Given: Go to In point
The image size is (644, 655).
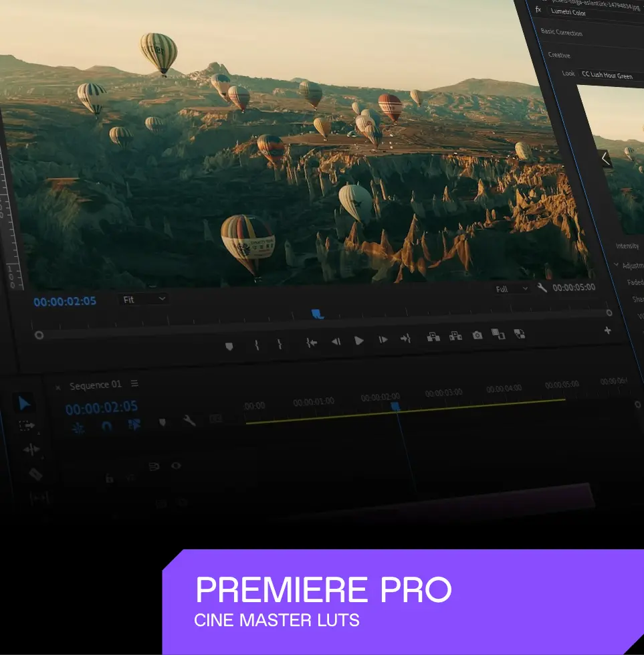Looking at the screenshot, I should click(312, 342).
